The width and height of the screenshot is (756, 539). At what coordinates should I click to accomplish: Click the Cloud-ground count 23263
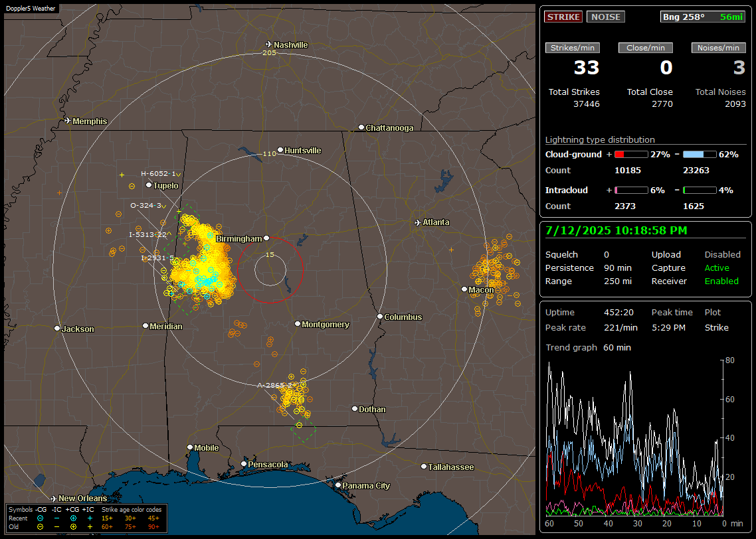(x=696, y=171)
